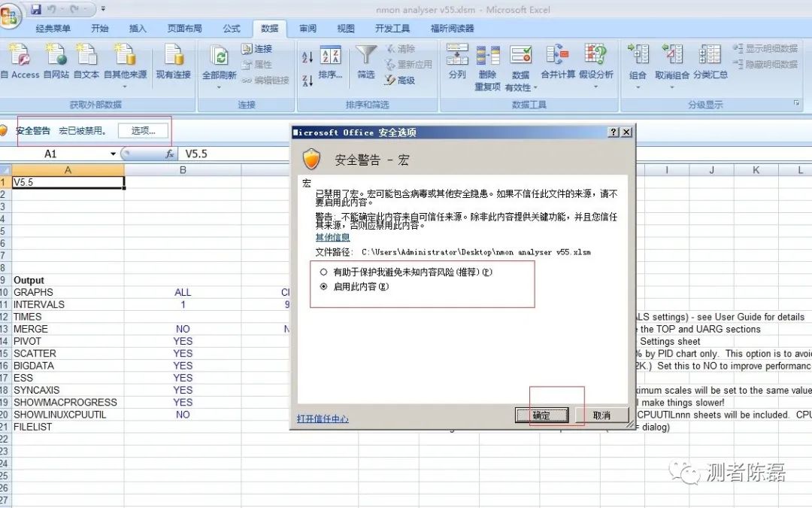Switch to the Insert tab

[138, 29]
